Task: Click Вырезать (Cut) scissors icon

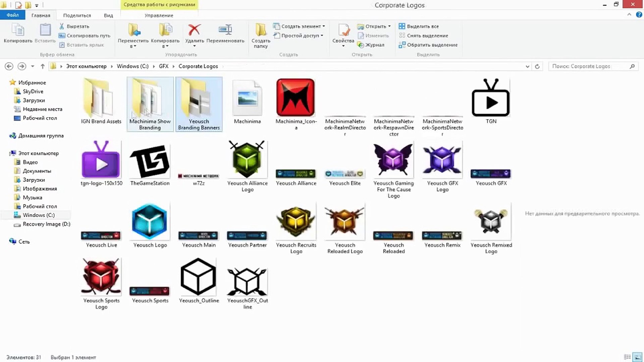Action: pyautogui.click(x=62, y=26)
